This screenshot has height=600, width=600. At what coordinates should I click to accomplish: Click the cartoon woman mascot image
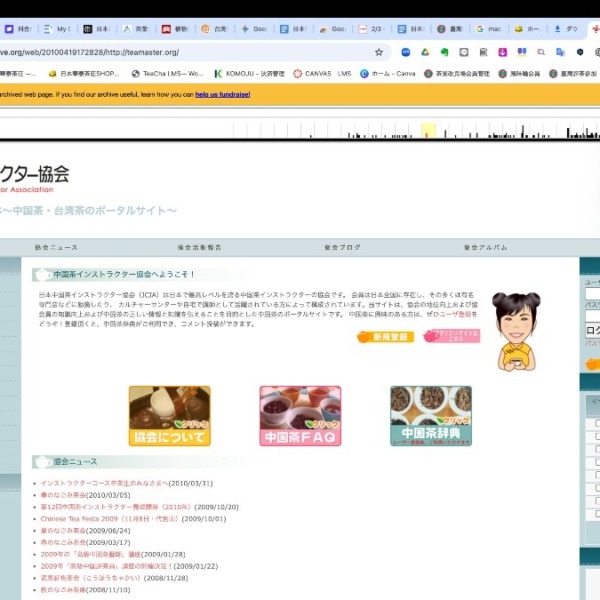[x=516, y=330]
